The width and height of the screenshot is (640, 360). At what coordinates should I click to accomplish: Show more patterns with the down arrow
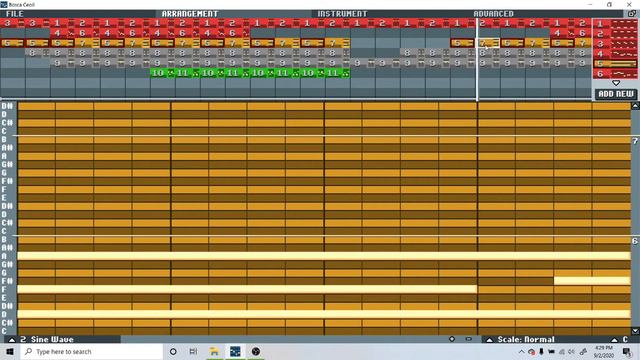coord(616,83)
